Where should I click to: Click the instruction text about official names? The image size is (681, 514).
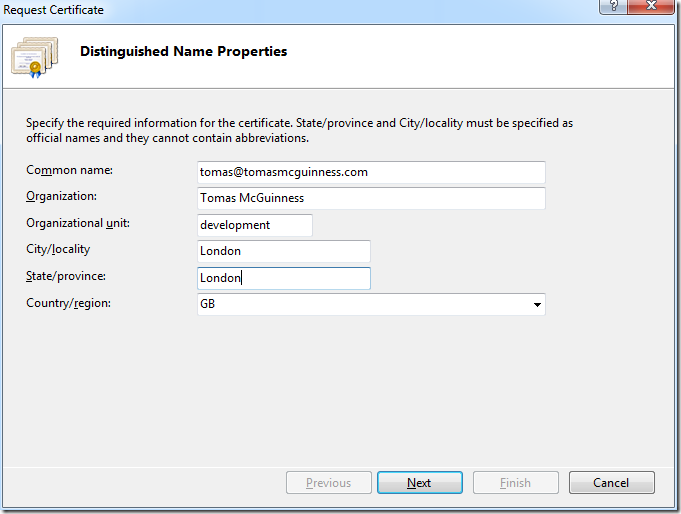pyautogui.click(x=299, y=130)
